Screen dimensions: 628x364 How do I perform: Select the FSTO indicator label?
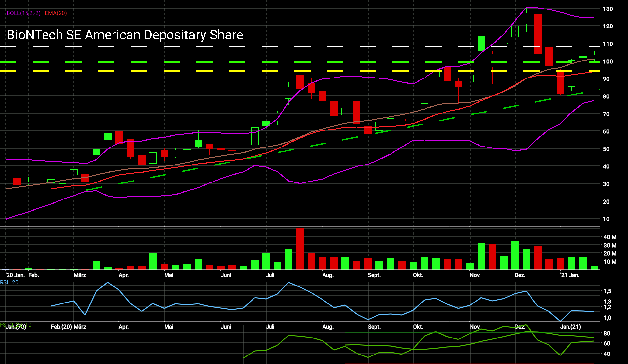click(16, 325)
